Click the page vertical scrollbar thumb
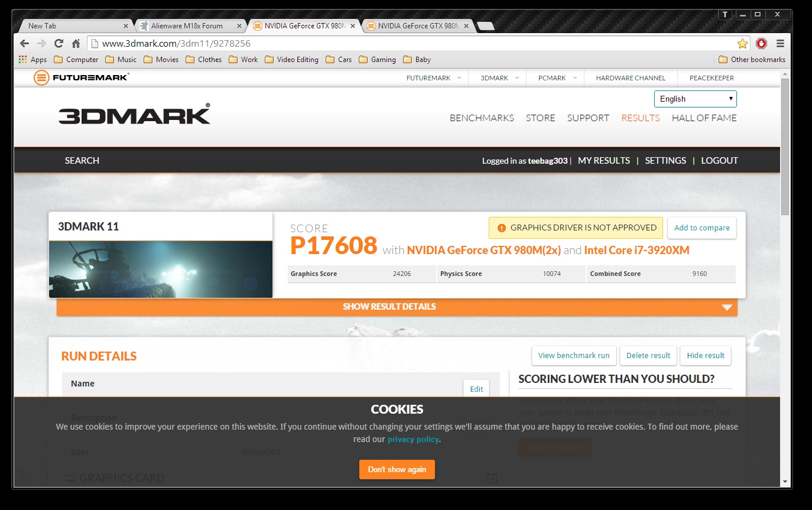This screenshot has height=510, width=812. click(785, 146)
